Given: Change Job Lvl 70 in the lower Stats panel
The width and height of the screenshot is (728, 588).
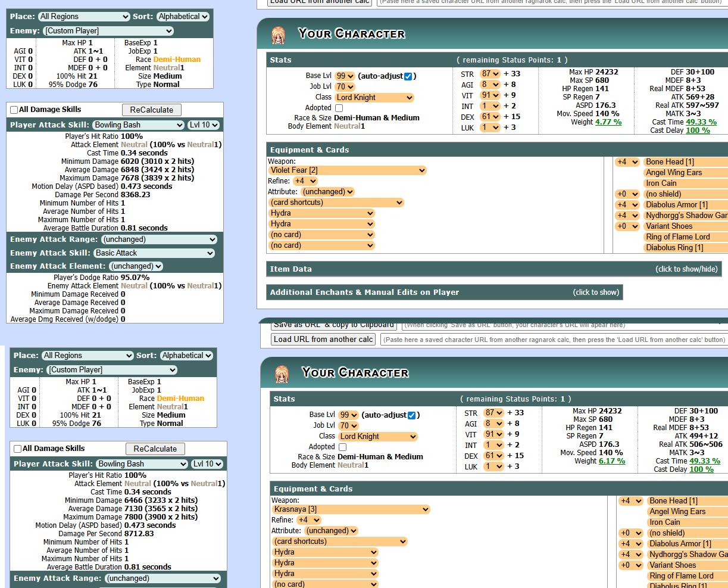Looking at the screenshot, I should [348, 426].
